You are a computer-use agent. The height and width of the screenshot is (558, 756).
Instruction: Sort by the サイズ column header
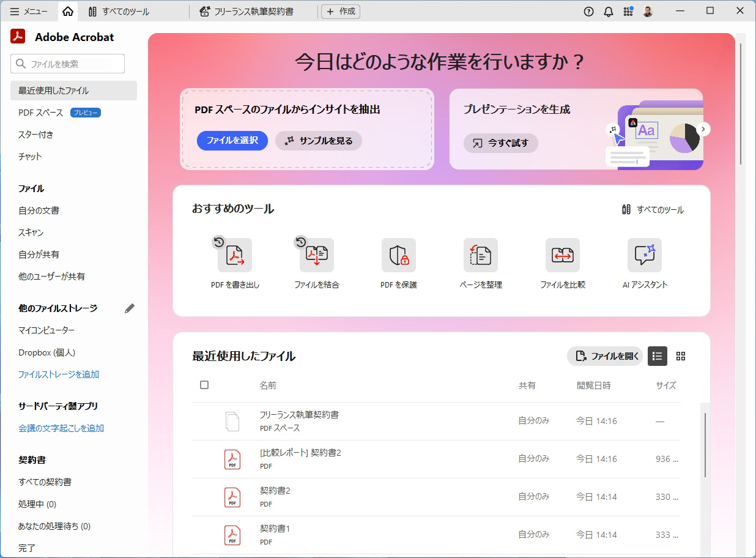666,385
